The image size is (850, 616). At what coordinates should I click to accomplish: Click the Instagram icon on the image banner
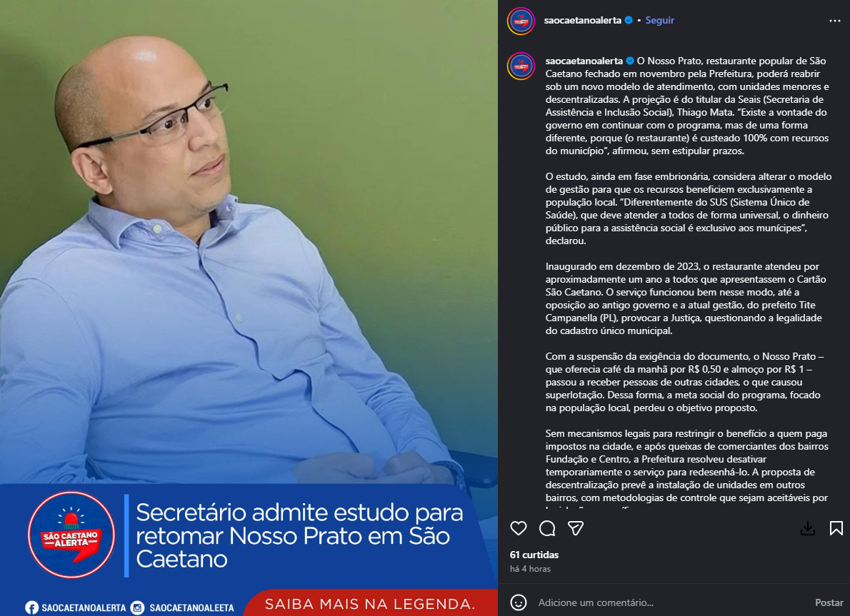point(138,608)
